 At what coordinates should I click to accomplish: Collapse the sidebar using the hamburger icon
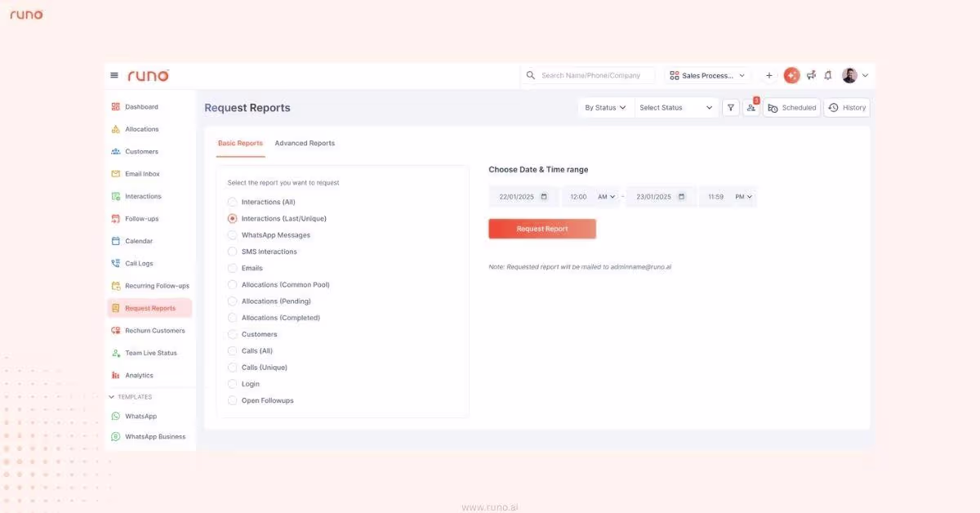114,74
